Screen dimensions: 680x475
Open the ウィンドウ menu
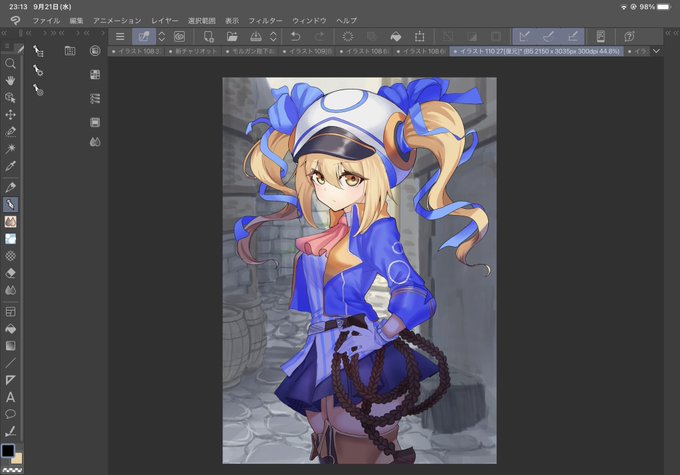[309, 20]
